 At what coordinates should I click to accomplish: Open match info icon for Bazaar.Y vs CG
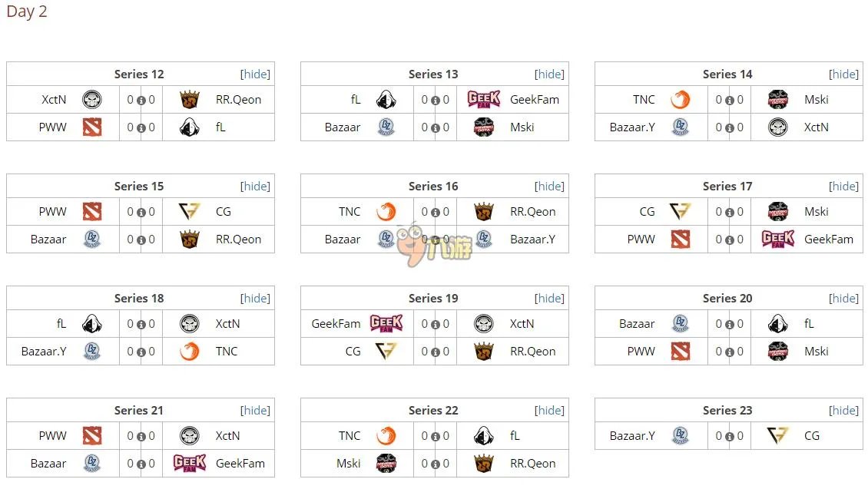[730, 437]
